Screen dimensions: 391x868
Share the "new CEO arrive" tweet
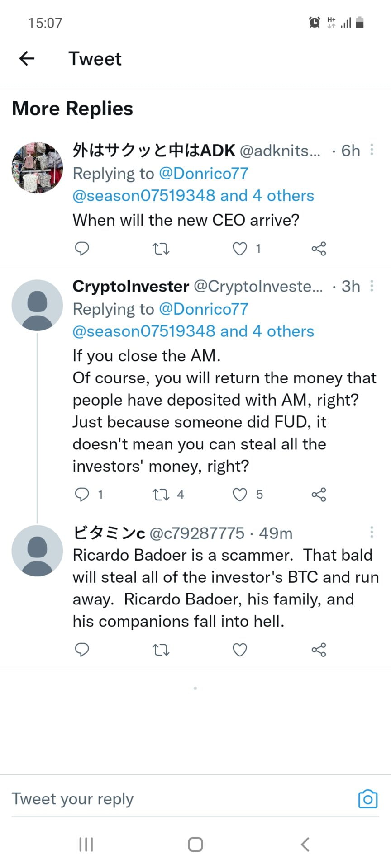[x=319, y=249]
